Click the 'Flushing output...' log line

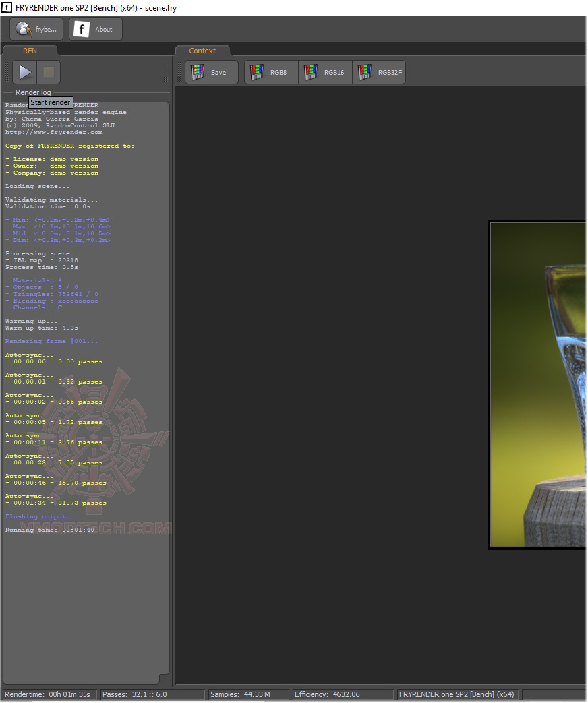(x=41, y=516)
